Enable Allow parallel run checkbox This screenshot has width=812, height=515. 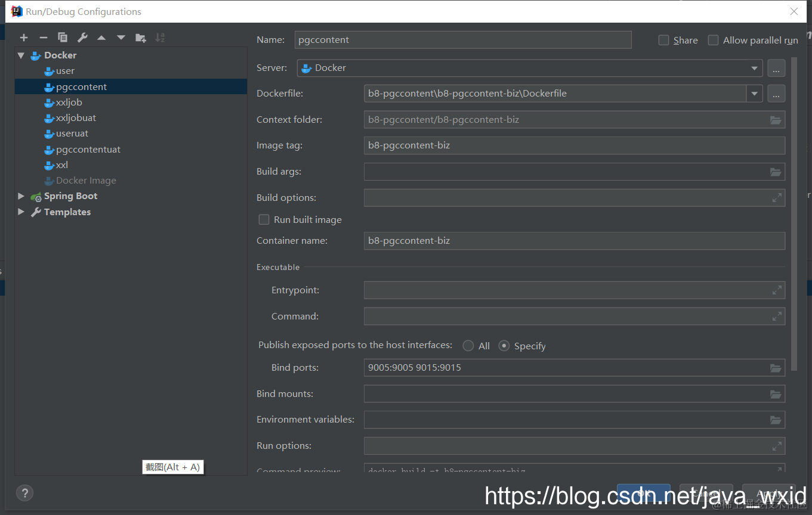[713, 40]
